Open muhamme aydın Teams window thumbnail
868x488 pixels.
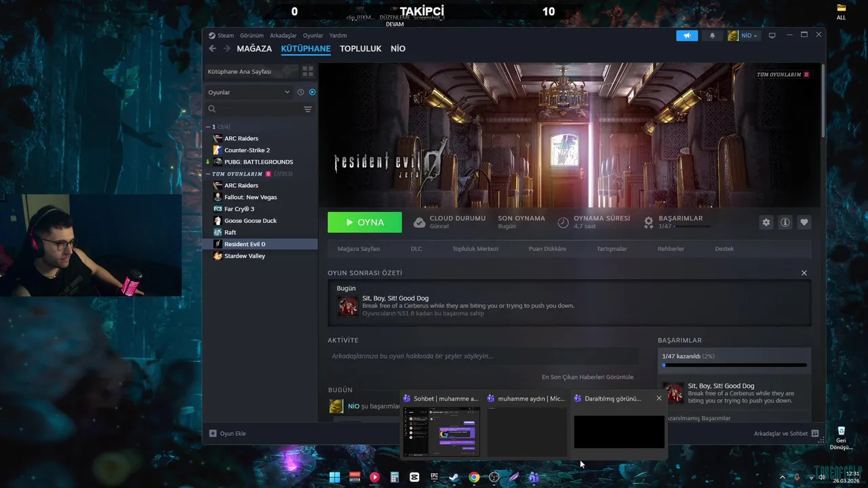point(527,425)
